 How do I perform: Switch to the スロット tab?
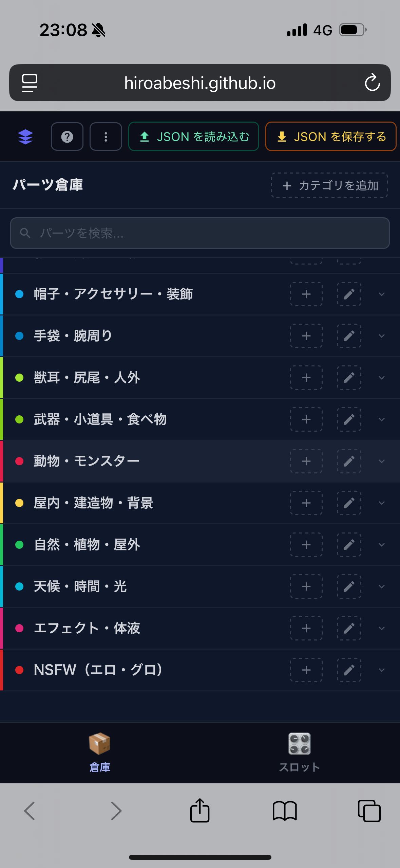click(299, 752)
